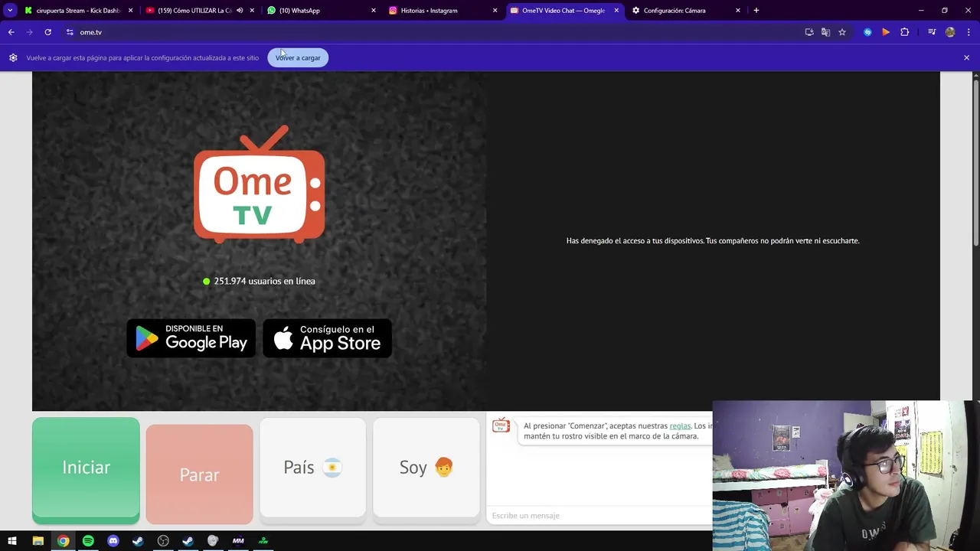This screenshot has width=980, height=551.
Task: Click the Parar button
Action: [199, 474]
